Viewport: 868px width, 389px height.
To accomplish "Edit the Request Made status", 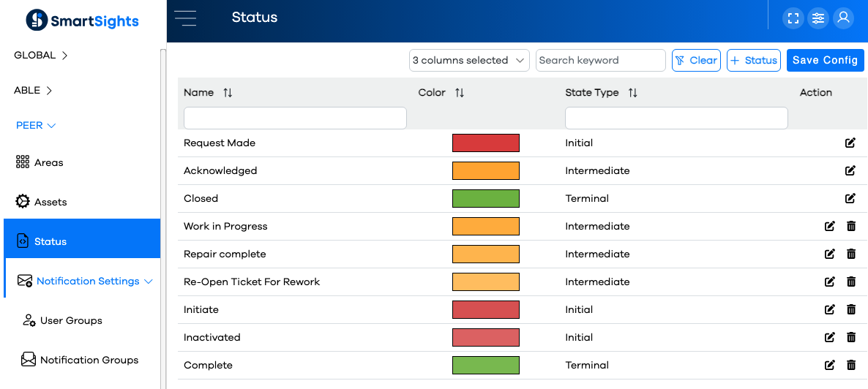I will 850,143.
